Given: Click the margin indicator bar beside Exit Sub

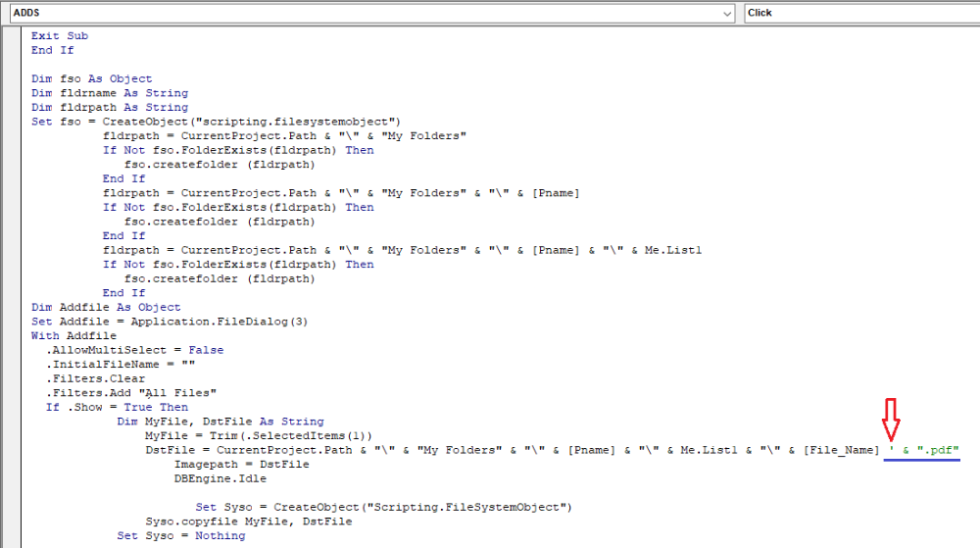Looking at the screenshot, I should [x=11, y=36].
